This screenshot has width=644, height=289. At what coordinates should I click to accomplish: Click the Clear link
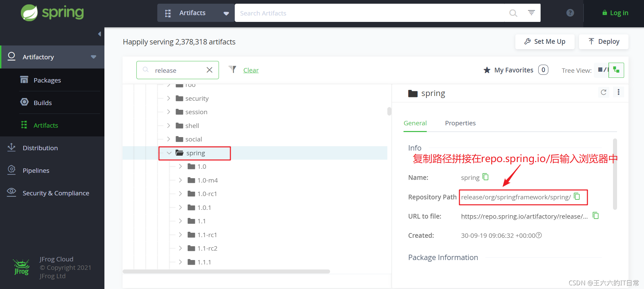coord(251,70)
